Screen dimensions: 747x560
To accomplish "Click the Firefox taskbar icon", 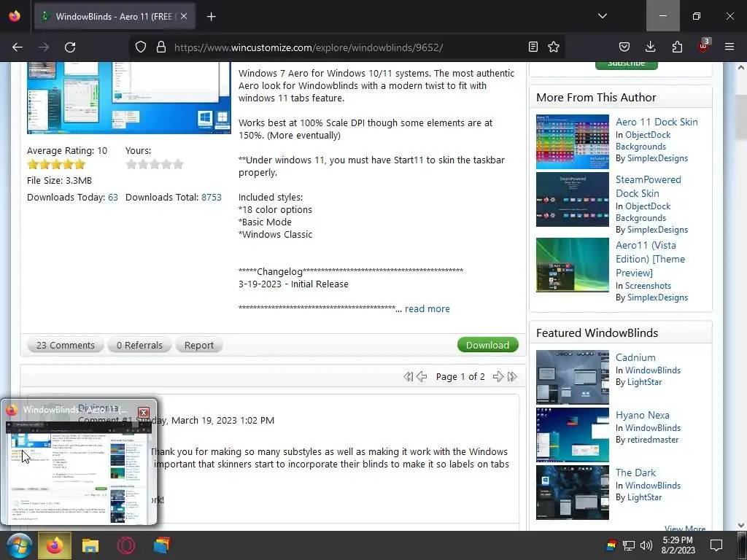I will tap(55, 545).
